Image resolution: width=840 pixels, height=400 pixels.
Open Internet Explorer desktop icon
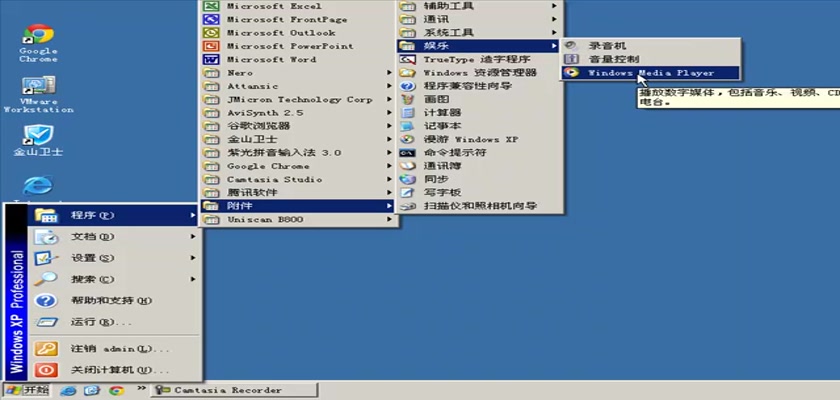coord(38,187)
